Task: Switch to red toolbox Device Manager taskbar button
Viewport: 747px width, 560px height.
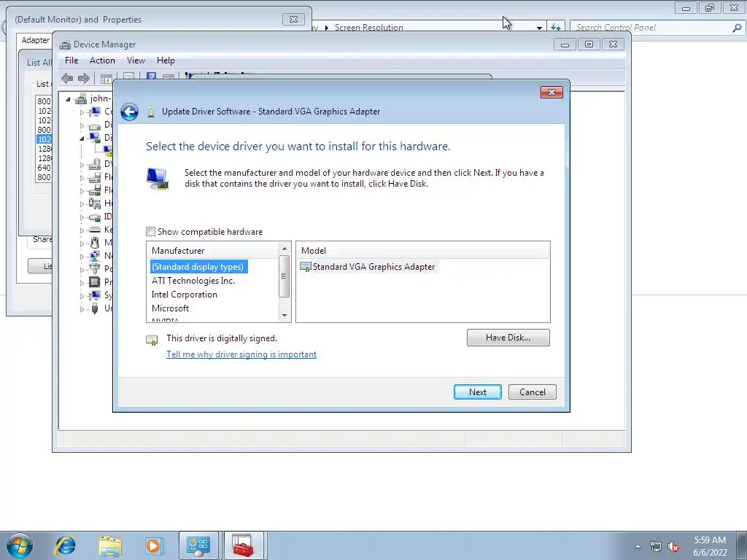Action: pyautogui.click(x=244, y=545)
